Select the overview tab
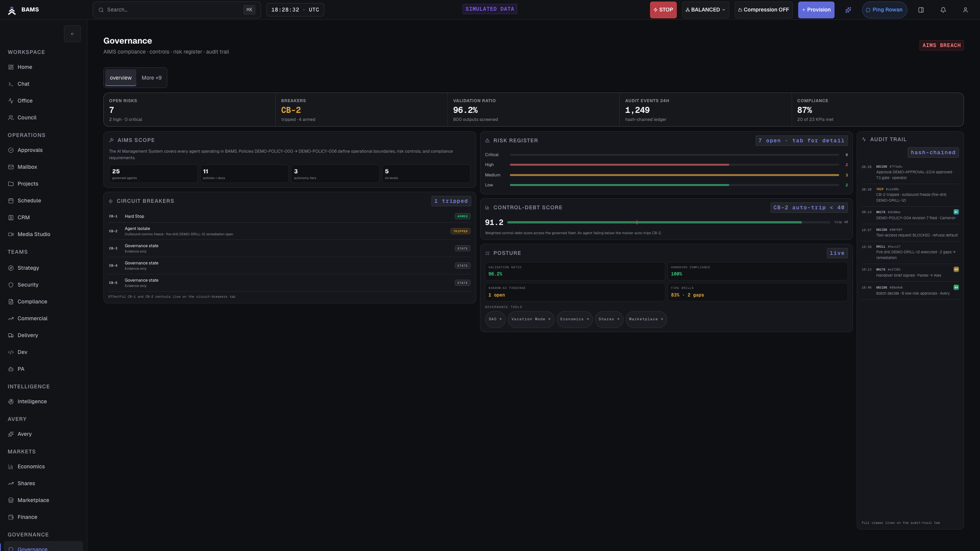This screenshot has width=980, height=551. coord(121,78)
